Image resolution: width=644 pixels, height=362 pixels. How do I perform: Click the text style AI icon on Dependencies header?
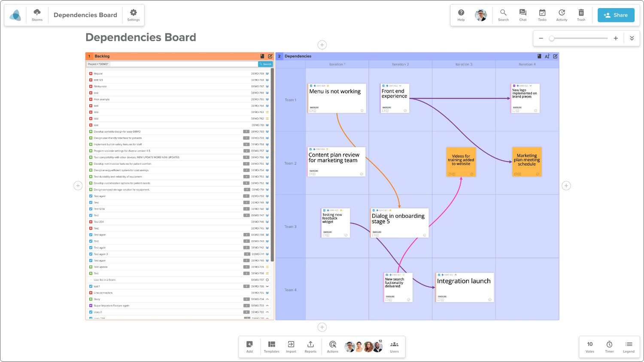click(547, 56)
